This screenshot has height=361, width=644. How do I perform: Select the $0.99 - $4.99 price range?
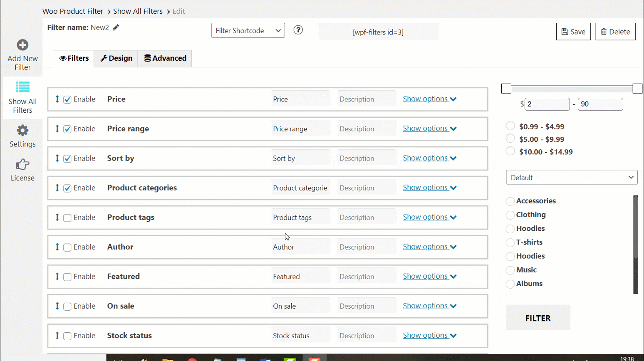click(x=510, y=126)
